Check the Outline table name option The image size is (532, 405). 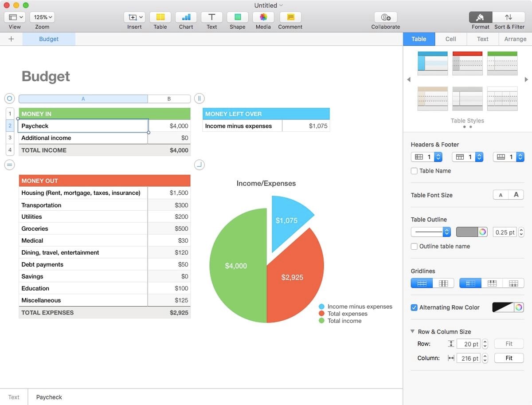click(414, 246)
